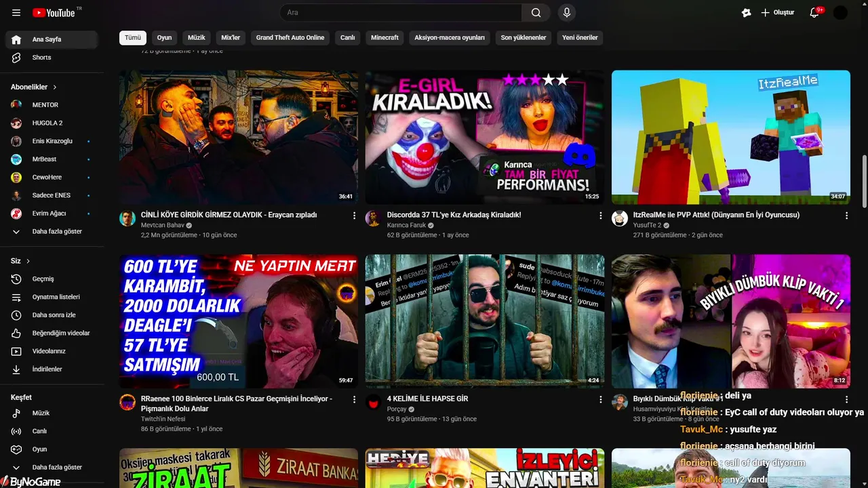Open Sadece ENES channel subscription
Viewport: 868px width, 488px height.
pyautogui.click(x=52, y=195)
